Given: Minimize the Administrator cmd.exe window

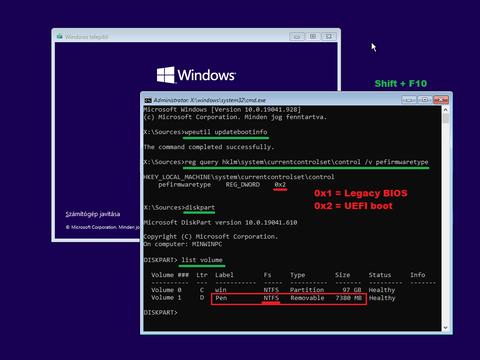Looking at the screenshot, I should pos(409,100).
